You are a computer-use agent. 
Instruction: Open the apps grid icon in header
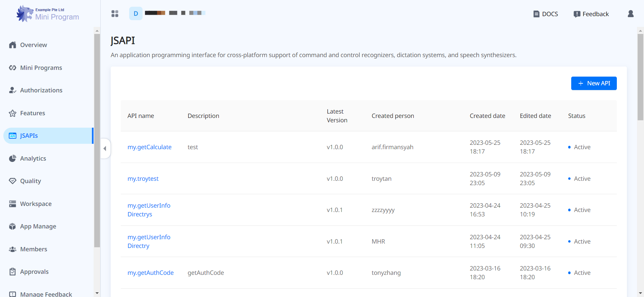point(115,14)
